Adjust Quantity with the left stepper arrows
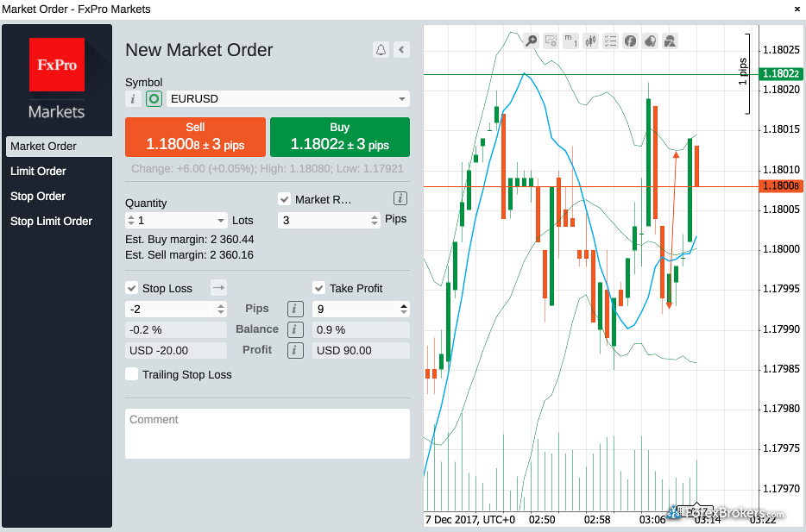 131,220
